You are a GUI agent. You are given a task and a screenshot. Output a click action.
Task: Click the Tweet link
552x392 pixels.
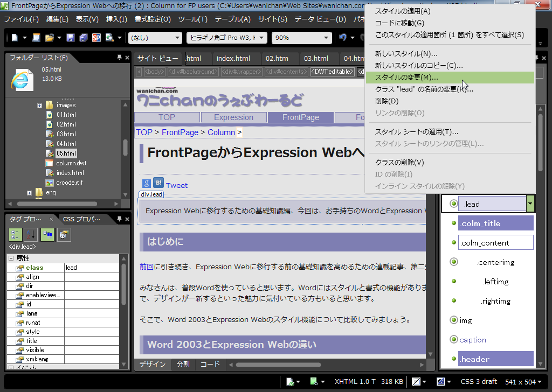pos(177,185)
